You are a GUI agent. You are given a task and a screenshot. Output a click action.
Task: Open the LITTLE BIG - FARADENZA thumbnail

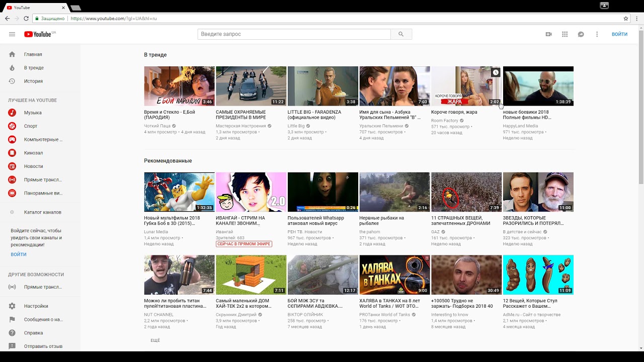[323, 86]
